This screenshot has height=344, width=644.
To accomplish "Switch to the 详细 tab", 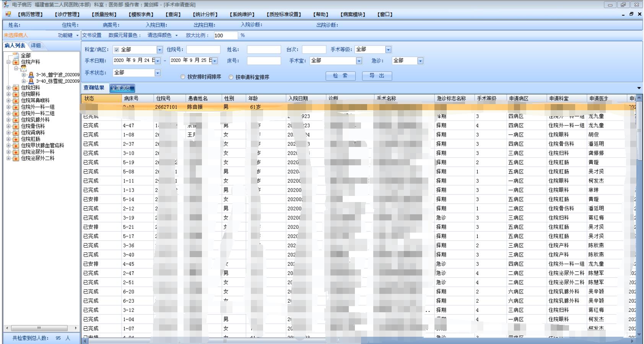I will pos(36,46).
